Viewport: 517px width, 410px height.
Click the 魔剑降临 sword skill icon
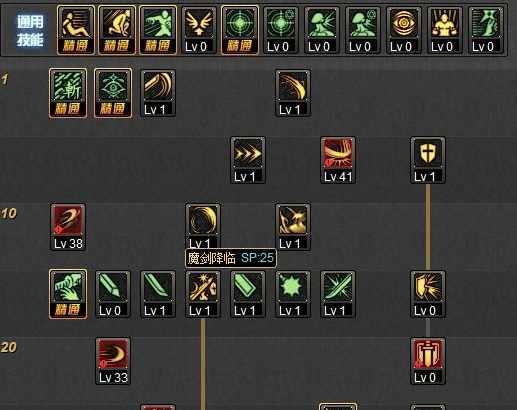tap(203, 294)
